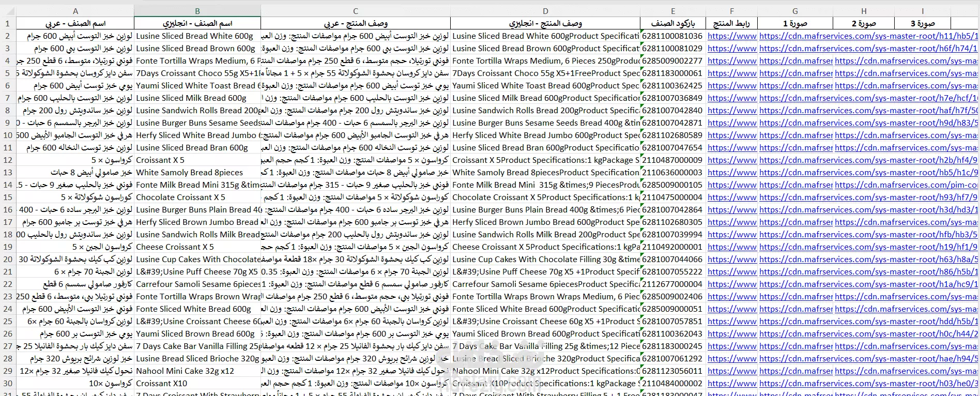Select column E header
The height and width of the screenshot is (396, 980).
[x=673, y=11]
